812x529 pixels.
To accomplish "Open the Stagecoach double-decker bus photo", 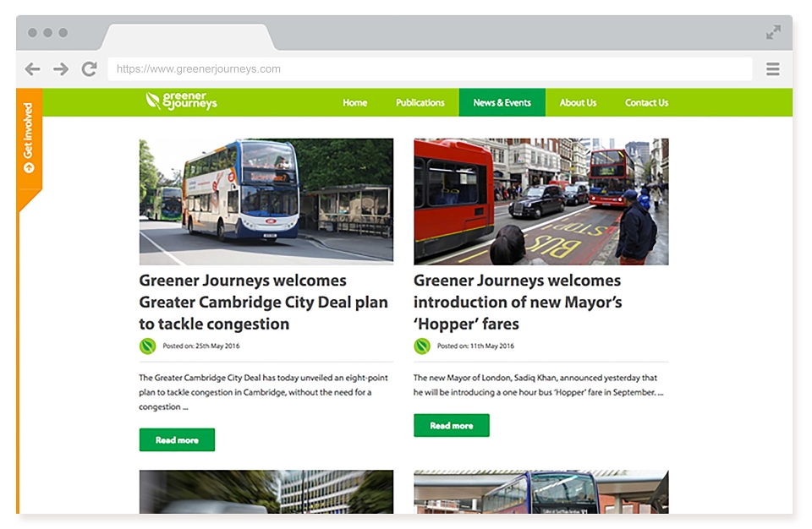I will click(266, 201).
